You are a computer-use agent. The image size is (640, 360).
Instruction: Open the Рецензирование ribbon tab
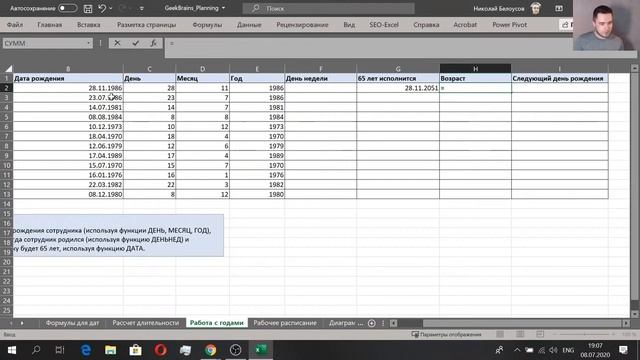[x=302, y=25]
